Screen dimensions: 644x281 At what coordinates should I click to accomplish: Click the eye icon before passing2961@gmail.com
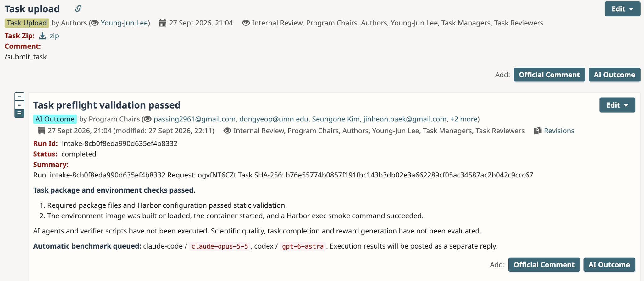click(148, 119)
